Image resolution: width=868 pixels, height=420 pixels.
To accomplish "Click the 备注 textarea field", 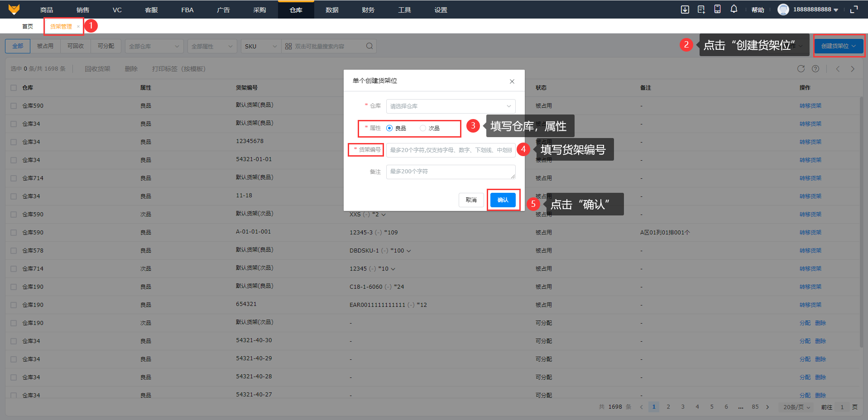I will [x=451, y=172].
